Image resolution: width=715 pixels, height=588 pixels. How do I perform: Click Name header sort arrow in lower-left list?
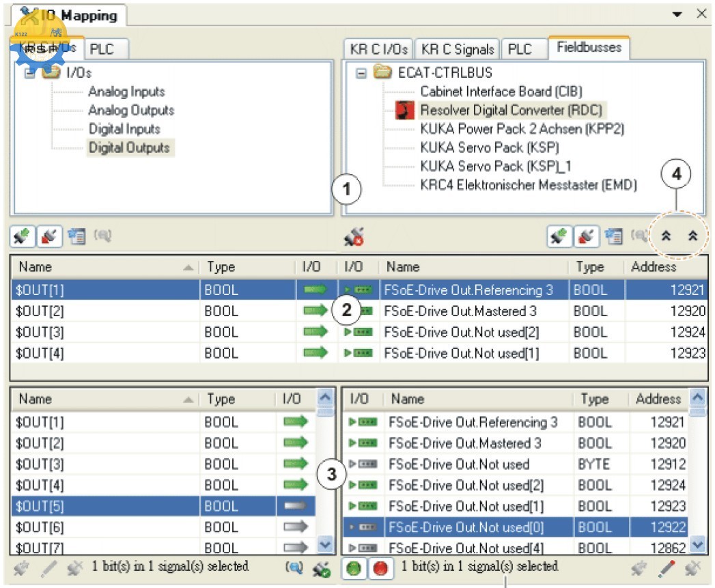[188, 400]
